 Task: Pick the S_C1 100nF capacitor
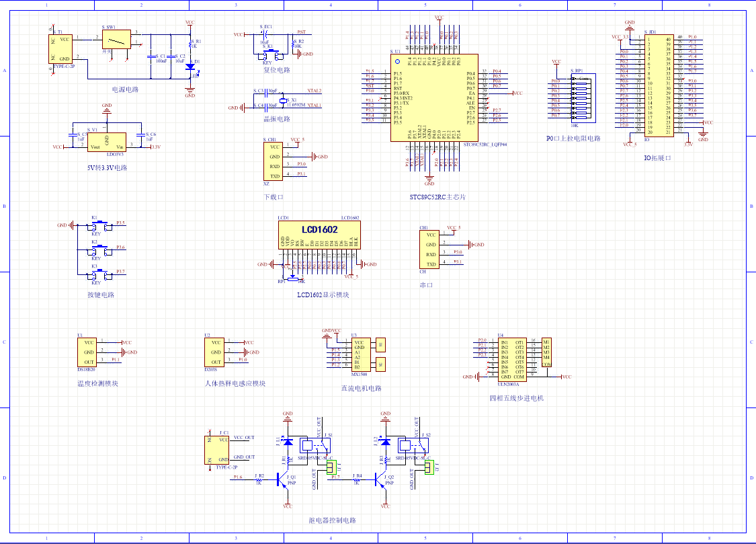pyautogui.click(x=151, y=56)
